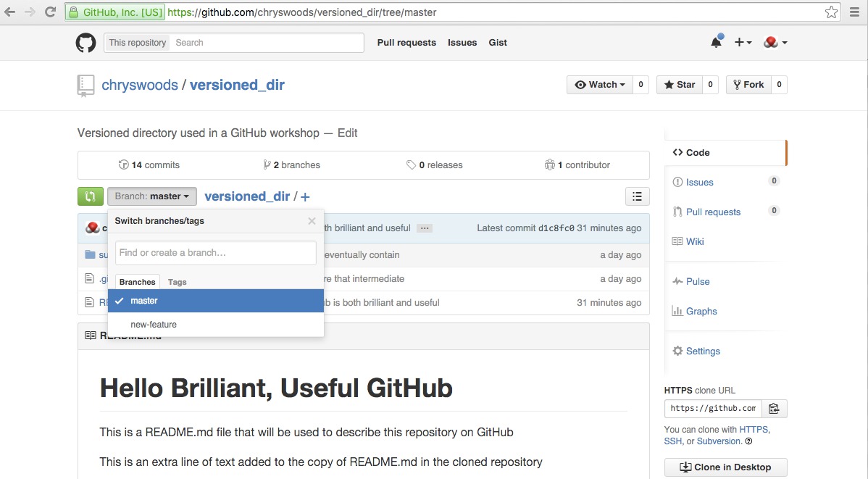Add new file with plus icon

click(305, 196)
